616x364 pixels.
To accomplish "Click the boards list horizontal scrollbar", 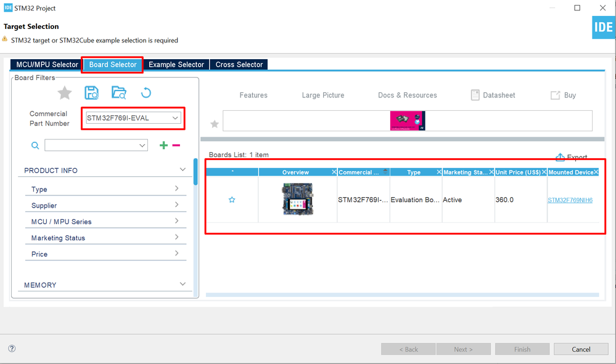I will tap(402, 294).
